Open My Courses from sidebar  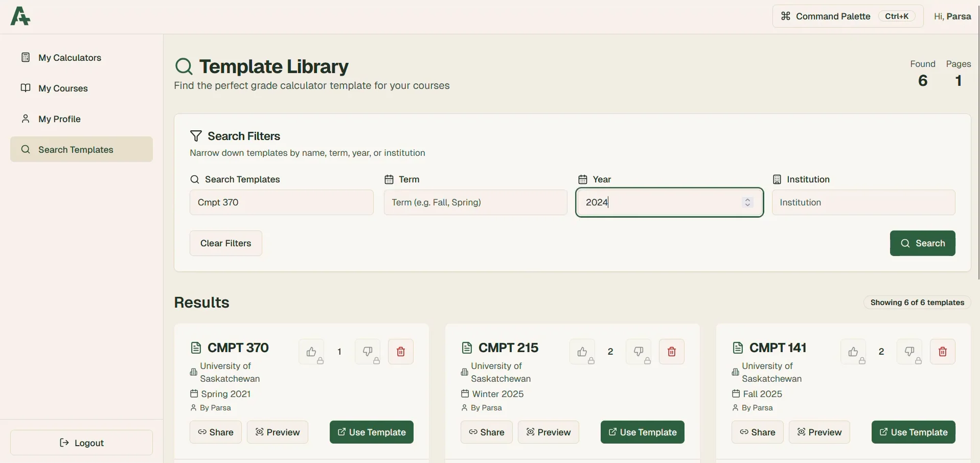click(x=63, y=88)
